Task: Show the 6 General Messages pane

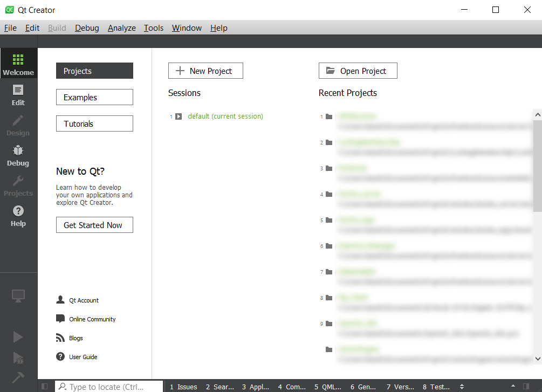Action: tap(363, 387)
